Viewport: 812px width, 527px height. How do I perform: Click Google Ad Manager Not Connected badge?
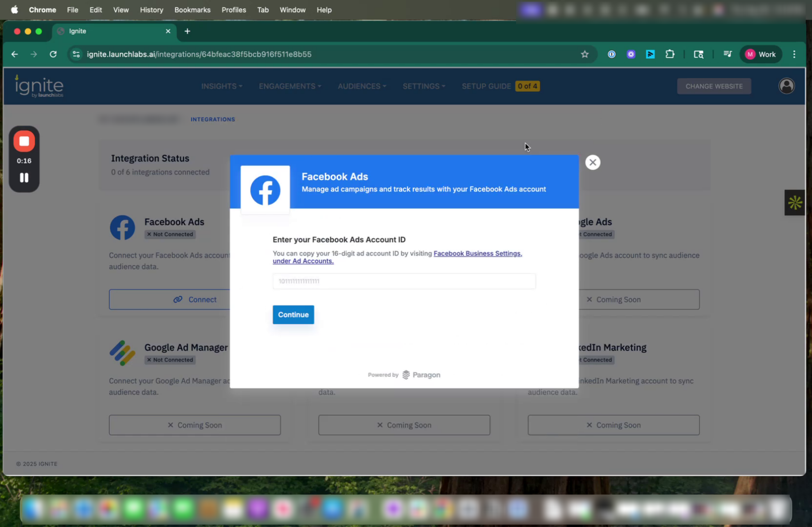(x=170, y=360)
